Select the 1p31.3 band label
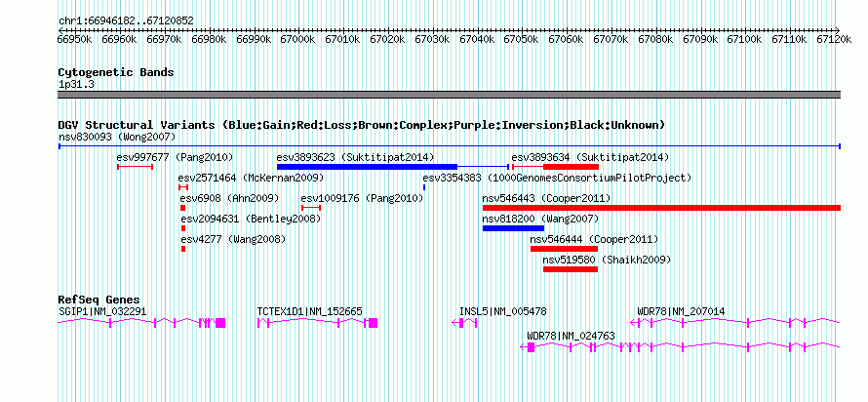This screenshot has width=868, height=402. [x=76, y=84]
